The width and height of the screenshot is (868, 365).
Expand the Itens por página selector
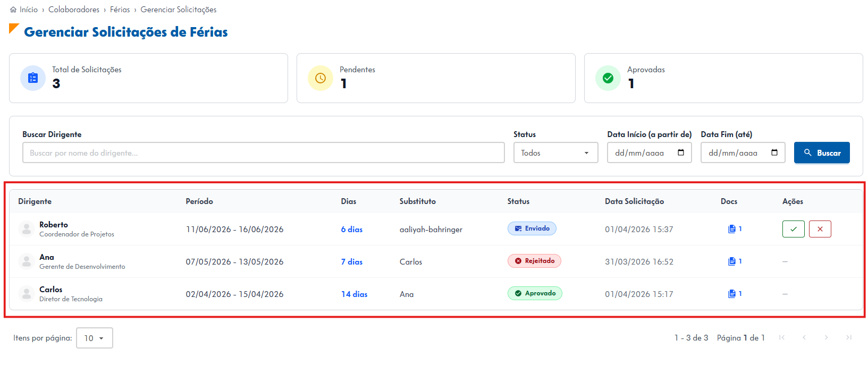pos(94,338)
